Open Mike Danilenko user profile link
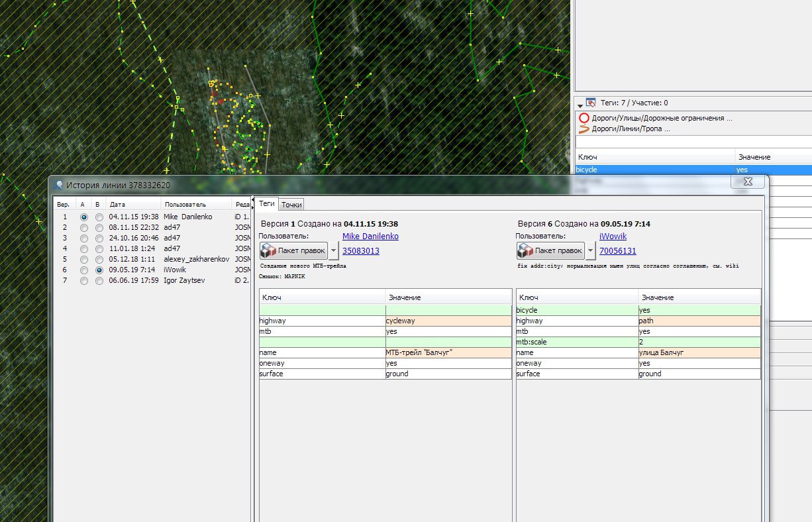This screenshot has width=812, height=522. (x=370, y=236)
